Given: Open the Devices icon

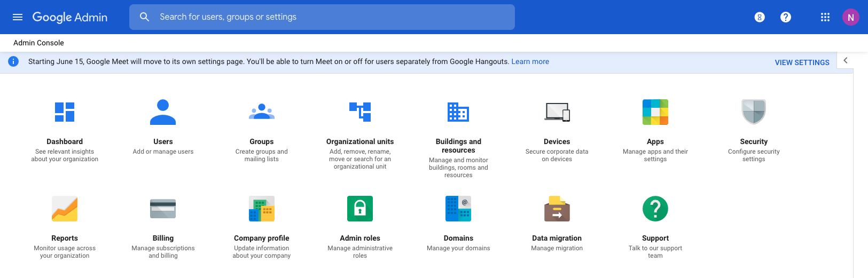Looking at the screenshot, I should pyautogui.click(x=557, y=112).
